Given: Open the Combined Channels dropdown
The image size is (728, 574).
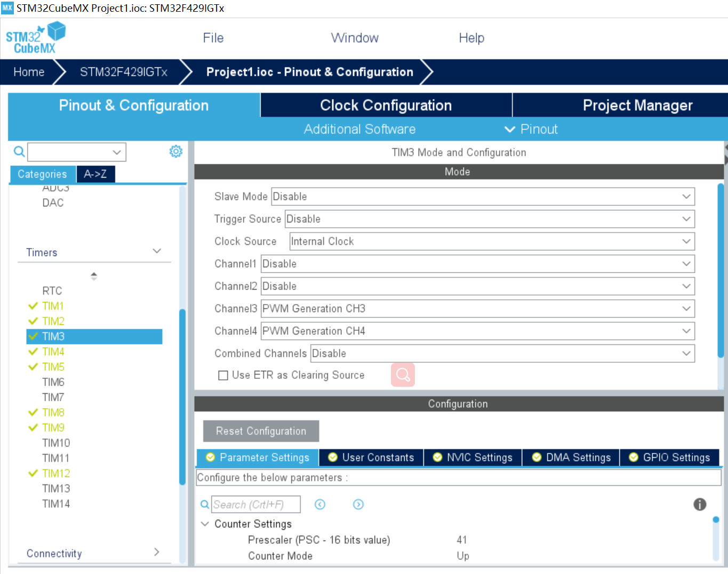Looking at the screenshot, I should 502,353.
